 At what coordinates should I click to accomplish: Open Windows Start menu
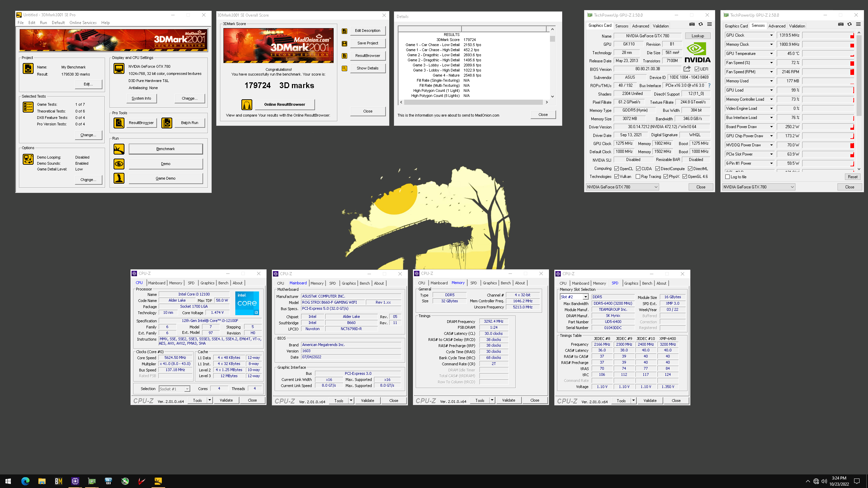(x=8, y=481)
